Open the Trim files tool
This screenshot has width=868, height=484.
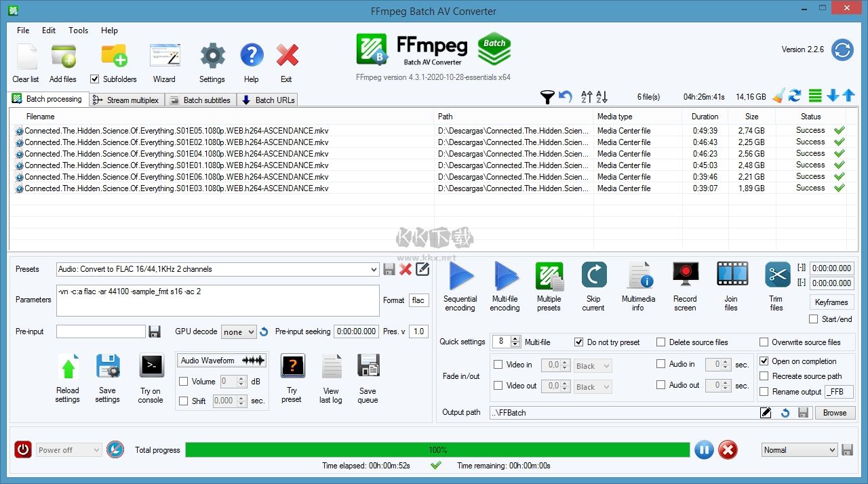[x=776, y=278]
